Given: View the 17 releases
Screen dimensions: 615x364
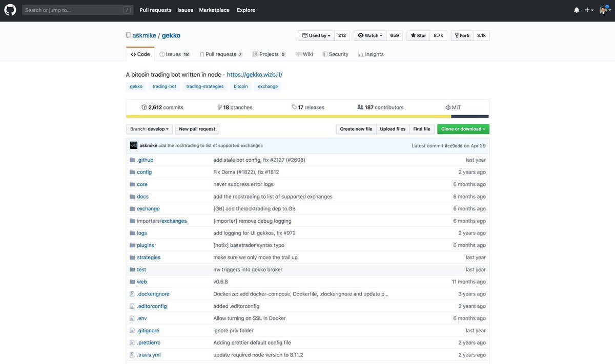Looking at the screenshot, I should tap(308, 108).
